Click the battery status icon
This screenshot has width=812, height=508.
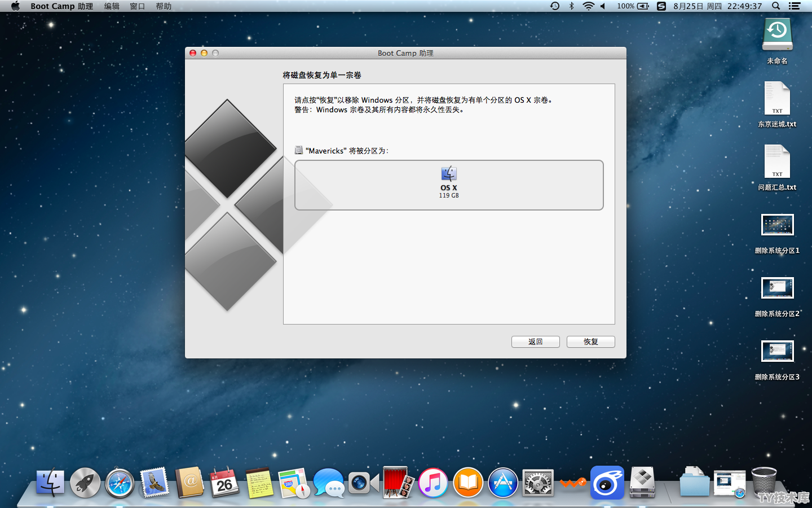point(643,6)
